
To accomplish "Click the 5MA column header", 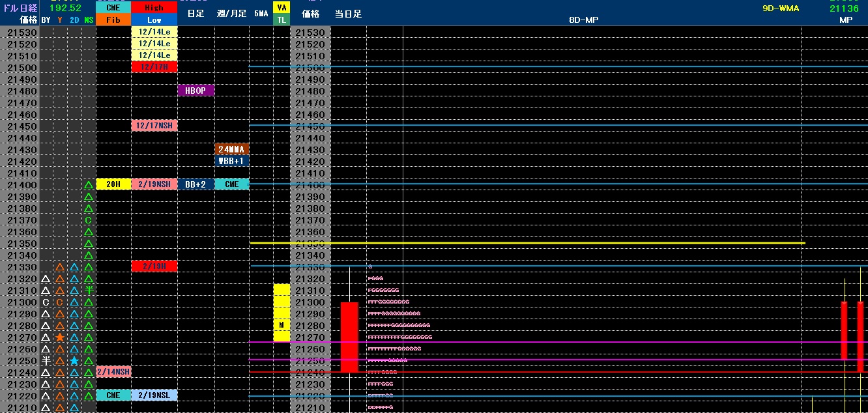I will click(x=261, y=13).
